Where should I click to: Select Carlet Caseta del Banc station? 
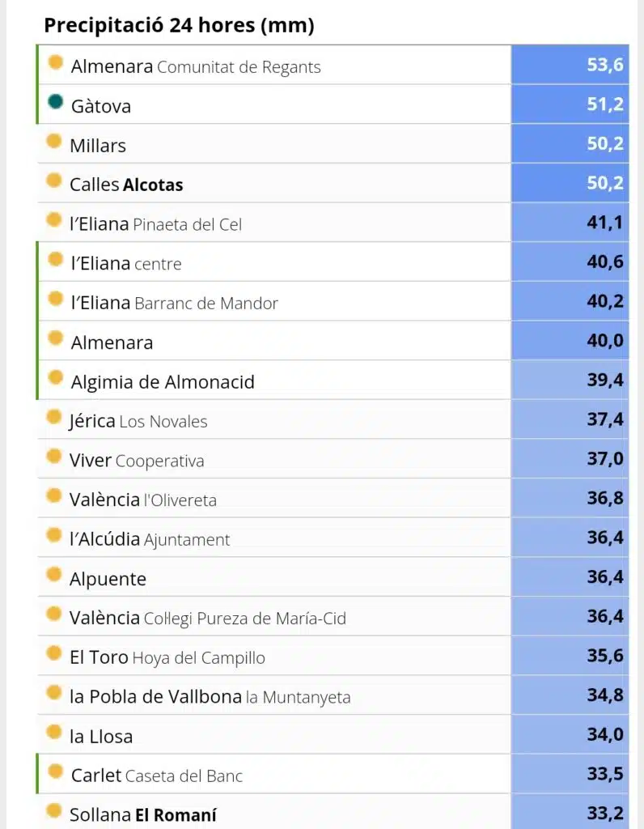point(157,776)
